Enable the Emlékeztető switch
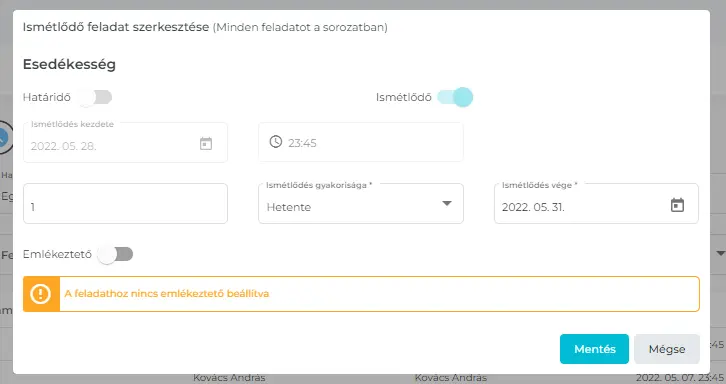This screenshot has height=384, width=726. (x=115, y=254)
